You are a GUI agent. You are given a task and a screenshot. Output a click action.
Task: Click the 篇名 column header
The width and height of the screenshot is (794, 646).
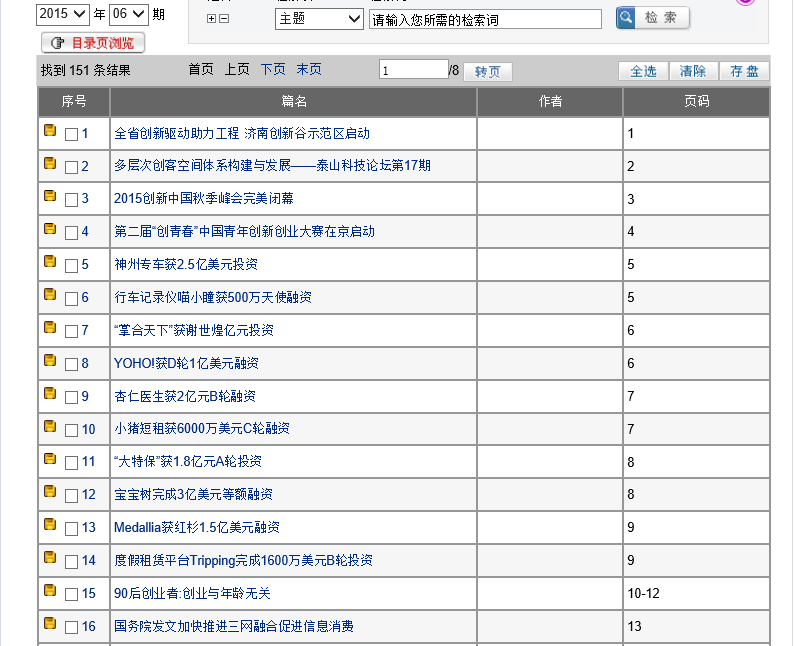(294, 102)
